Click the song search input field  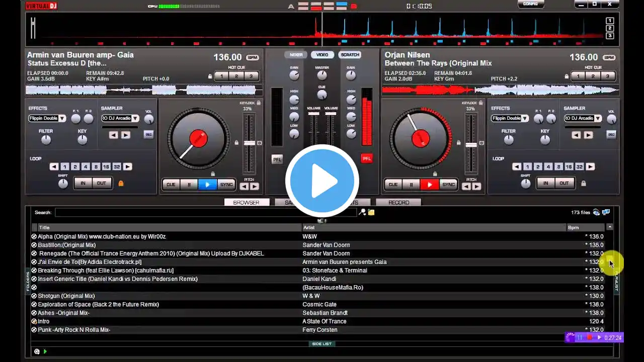click(x=206, y=212)
